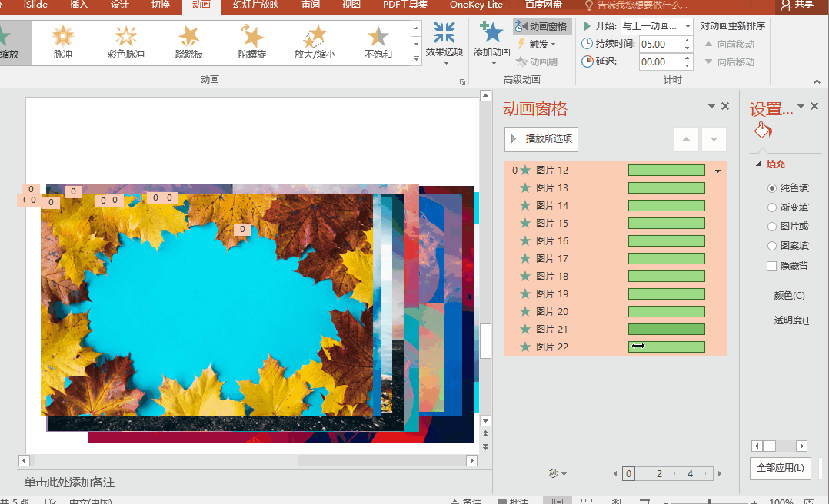Apply the 跷跷板 (Teeter) animation effect
The height and width of the screenshot is (504, 829).
(188, 42)
